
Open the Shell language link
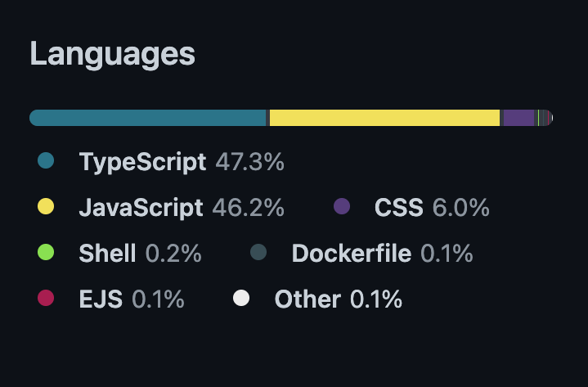point(119,253)
